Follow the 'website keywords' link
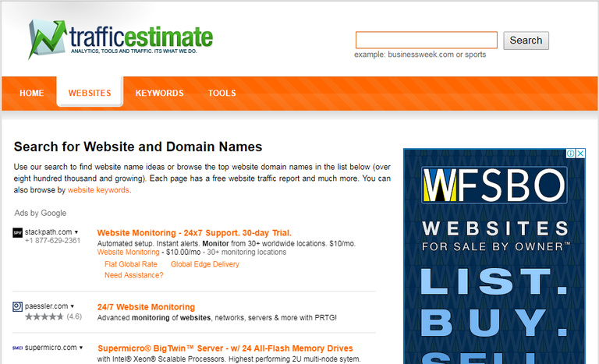 coord(98,190)
